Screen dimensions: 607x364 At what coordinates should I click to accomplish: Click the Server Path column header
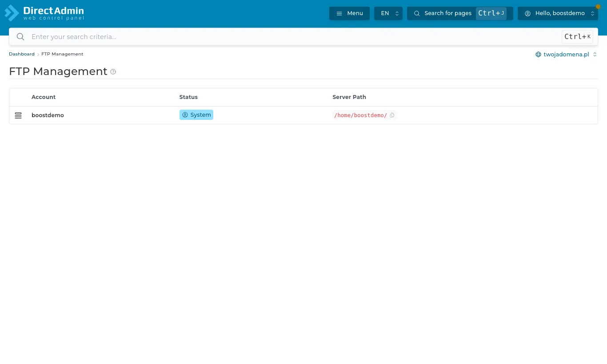(x=349, y=97)
